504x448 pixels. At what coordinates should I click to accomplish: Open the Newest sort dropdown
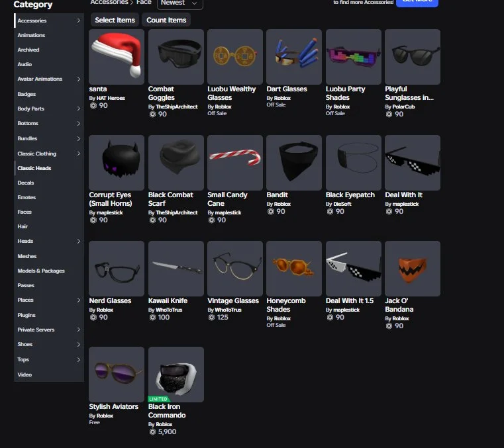click(179, 3)
